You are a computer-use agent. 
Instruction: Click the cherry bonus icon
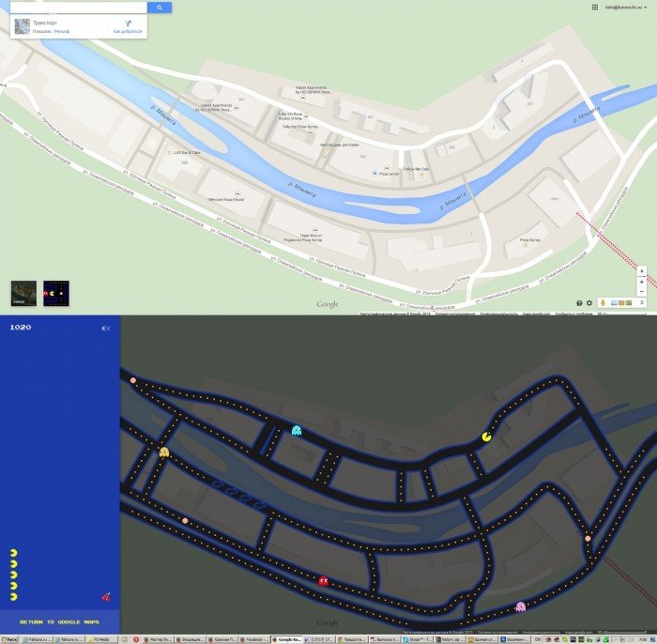click(x=106, y=597)
